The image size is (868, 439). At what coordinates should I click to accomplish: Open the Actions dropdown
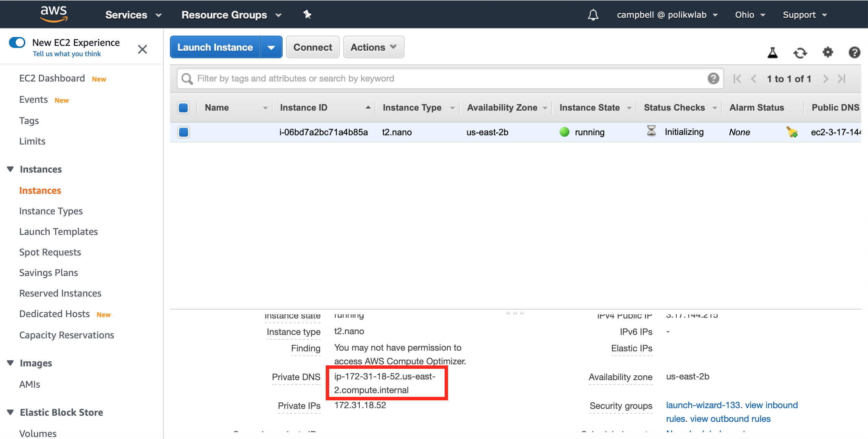[x=373, y=47]
